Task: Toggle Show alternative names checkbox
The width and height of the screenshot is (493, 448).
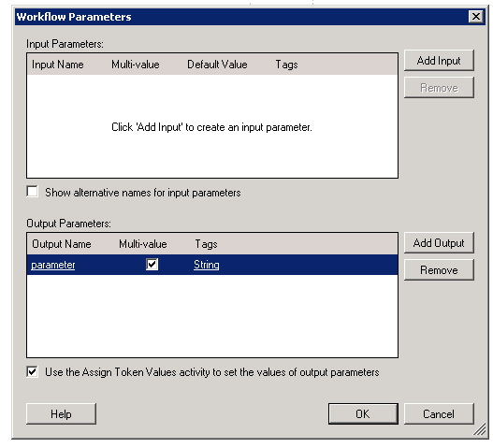Action: pyautogui.click(x=33, y=192)
